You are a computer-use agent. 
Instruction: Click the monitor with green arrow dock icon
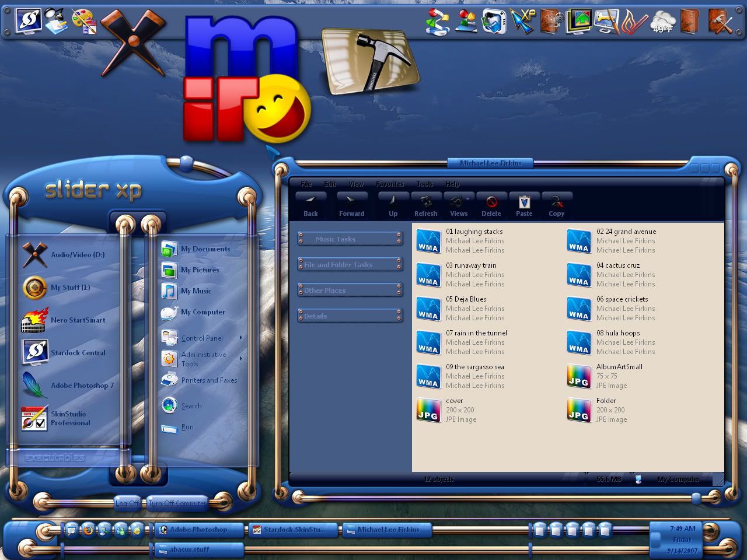pyautogui.click(x=578, y=22)
